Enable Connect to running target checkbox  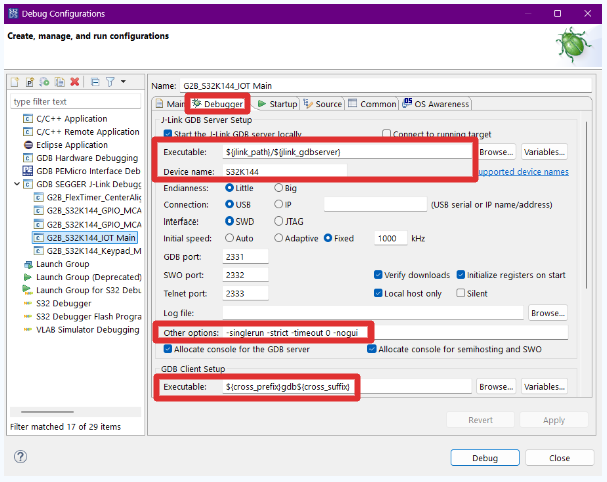tap(386, 134)
